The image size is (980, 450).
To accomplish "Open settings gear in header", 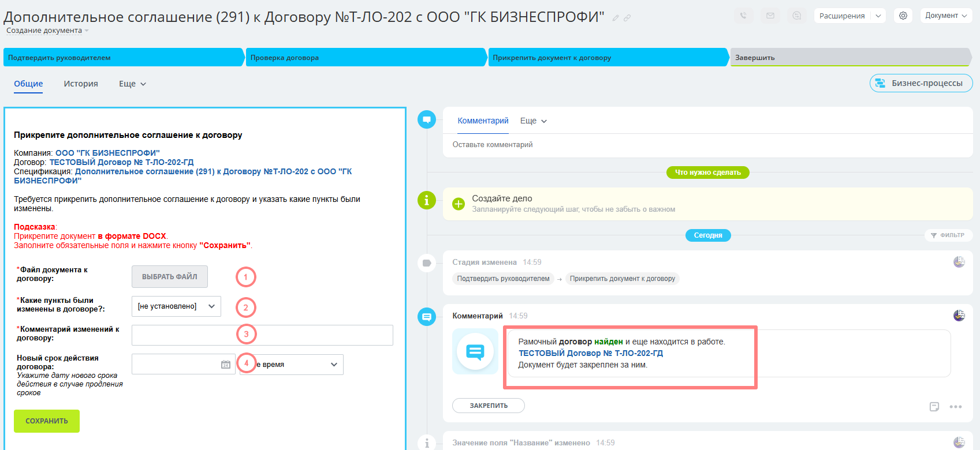I will (x=903, y=16).
